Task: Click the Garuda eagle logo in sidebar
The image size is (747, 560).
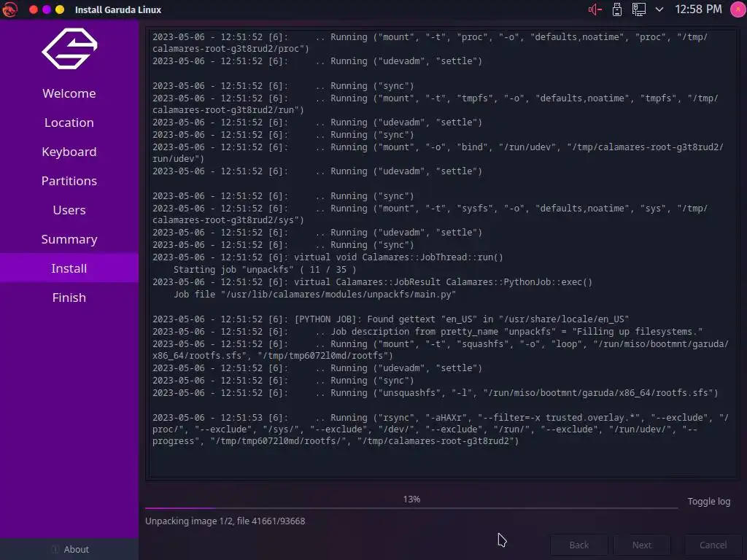Action: (69, 49)
